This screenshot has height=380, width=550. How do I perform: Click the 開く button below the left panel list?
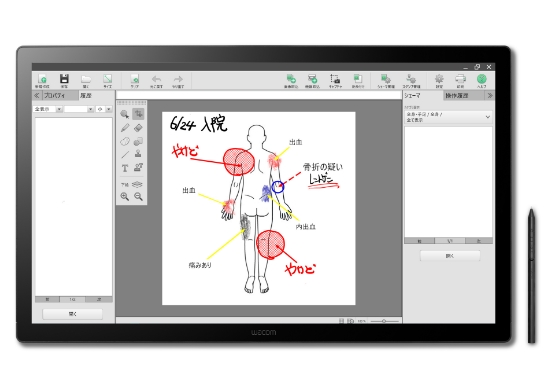pyautogui.click(x=73, y=314)
